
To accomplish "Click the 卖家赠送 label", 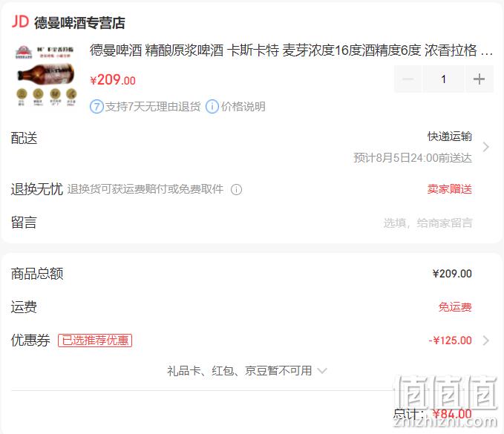I will click(x=449, y=189).
